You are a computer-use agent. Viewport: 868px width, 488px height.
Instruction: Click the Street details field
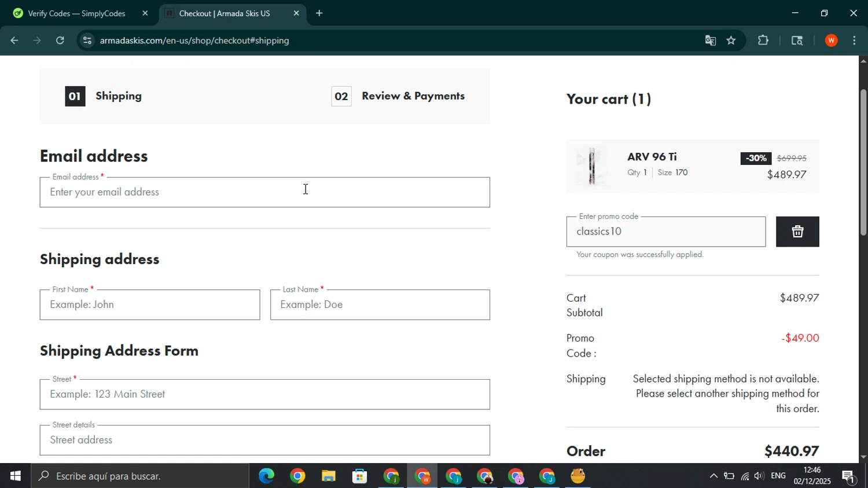click(264, 440)
